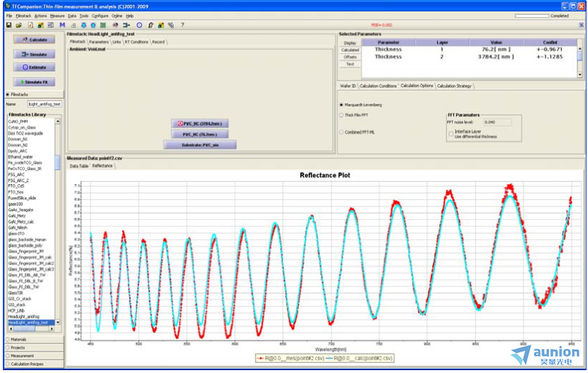Click the Save floppy disk toolbar icon
Image resolution: width=588 pixels, height=373 pixels.
click(x=9, y=25)
